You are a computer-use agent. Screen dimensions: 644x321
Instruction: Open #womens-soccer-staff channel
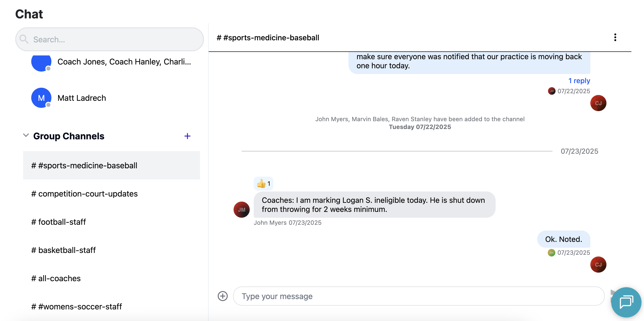(77, 306)
